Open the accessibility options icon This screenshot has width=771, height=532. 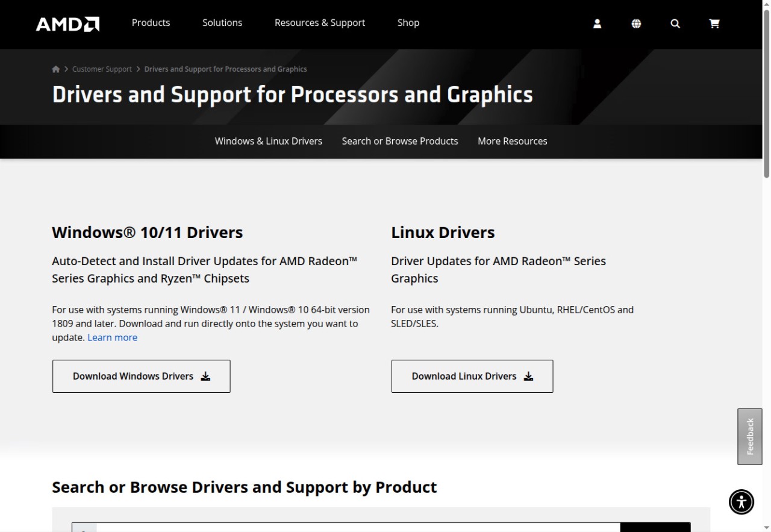pyautogui.click(x=741, y=501)
